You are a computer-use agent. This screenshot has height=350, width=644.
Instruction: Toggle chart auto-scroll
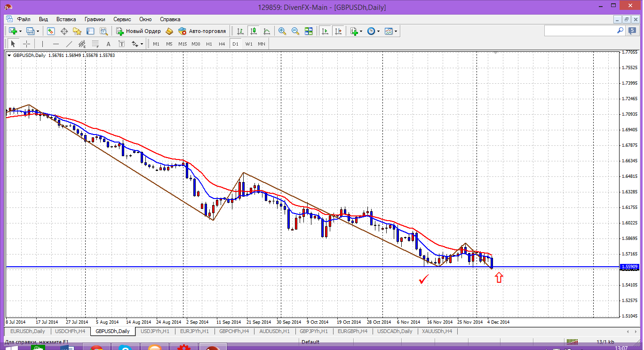[325, 31]
